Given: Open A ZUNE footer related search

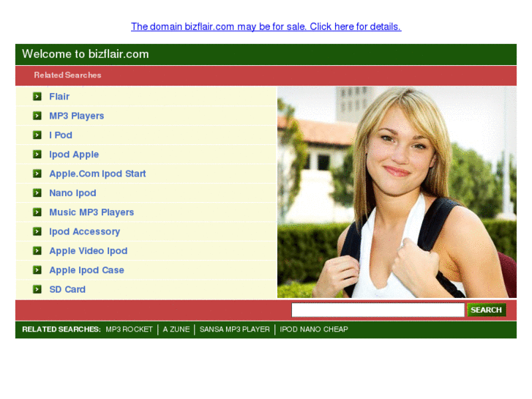Looking at the screenshot, I should click(176, 329).
